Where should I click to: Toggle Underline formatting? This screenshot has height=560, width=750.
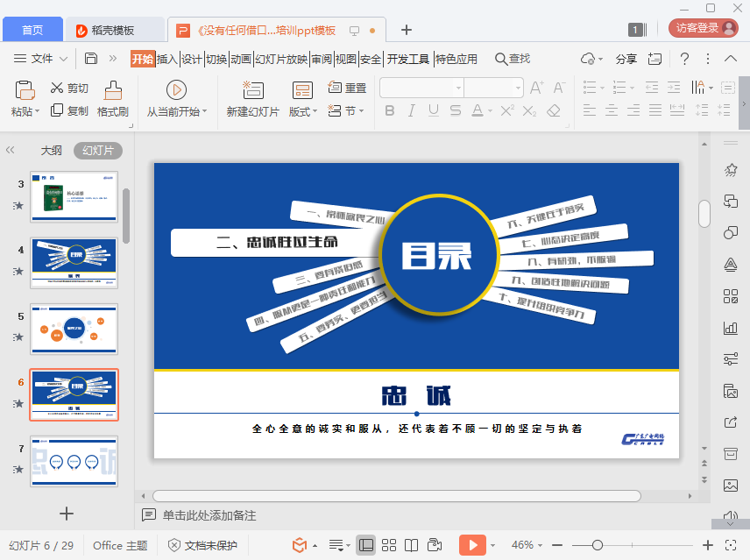(x=434, y=111)
